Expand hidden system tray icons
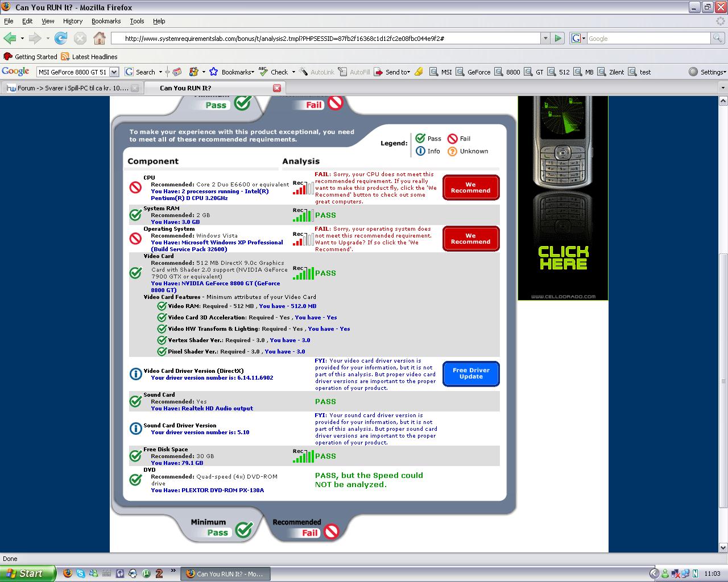This screenshot has height=582, width=728. [x=654, y=573]
